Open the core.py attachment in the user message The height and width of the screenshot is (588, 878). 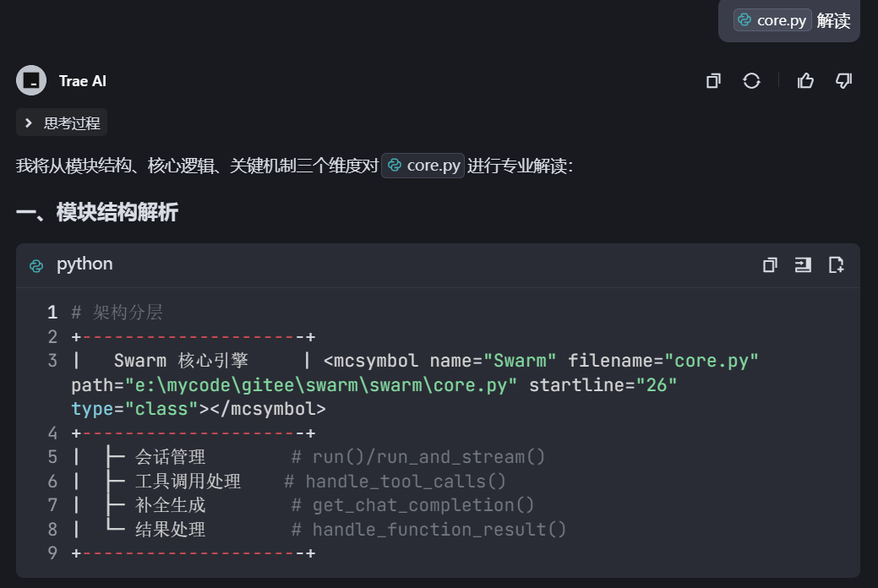(772, 19)
